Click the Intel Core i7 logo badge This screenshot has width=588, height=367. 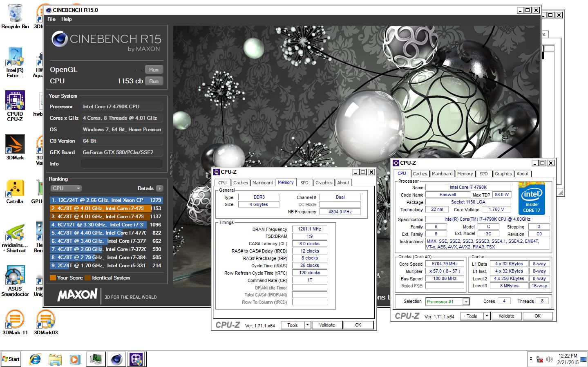pyautogui.click(x=532, y=199)
